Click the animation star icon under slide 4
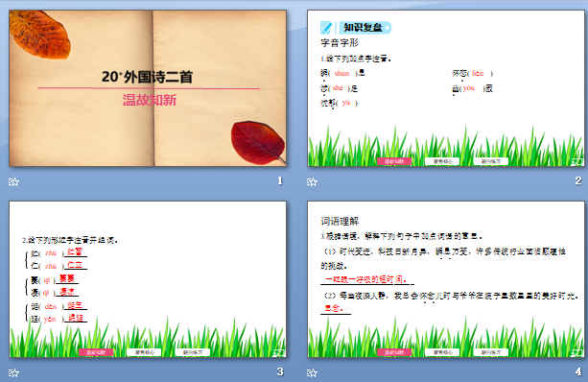Image resolution: width=588 pixels, height=382 pixels. (312, 372)
